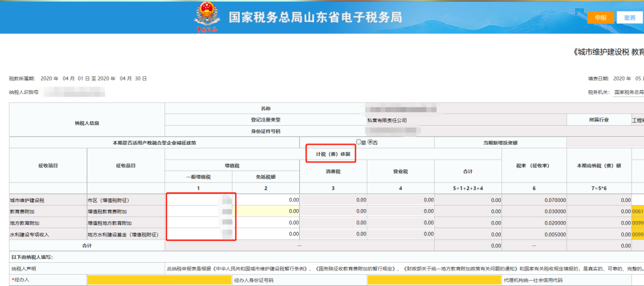Click the 城市维护建设税 row label

[x=26, y=200]
